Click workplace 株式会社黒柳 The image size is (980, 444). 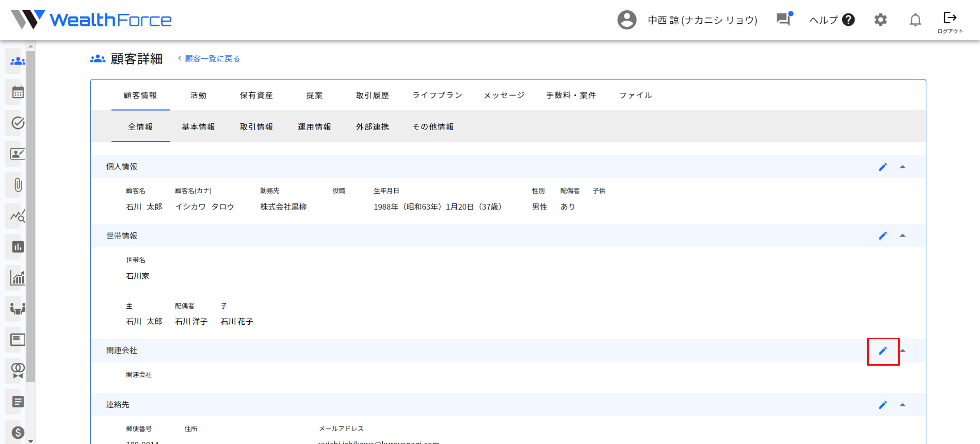284,207
